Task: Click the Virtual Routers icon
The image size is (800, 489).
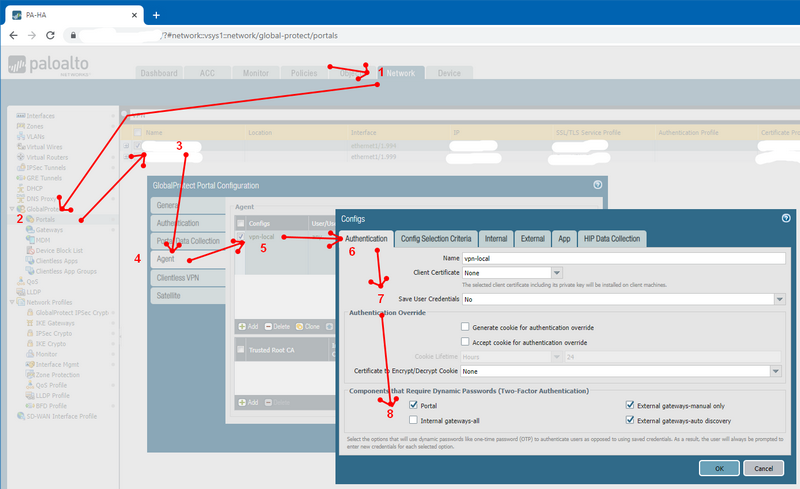Action: click(x=21, y=157)
